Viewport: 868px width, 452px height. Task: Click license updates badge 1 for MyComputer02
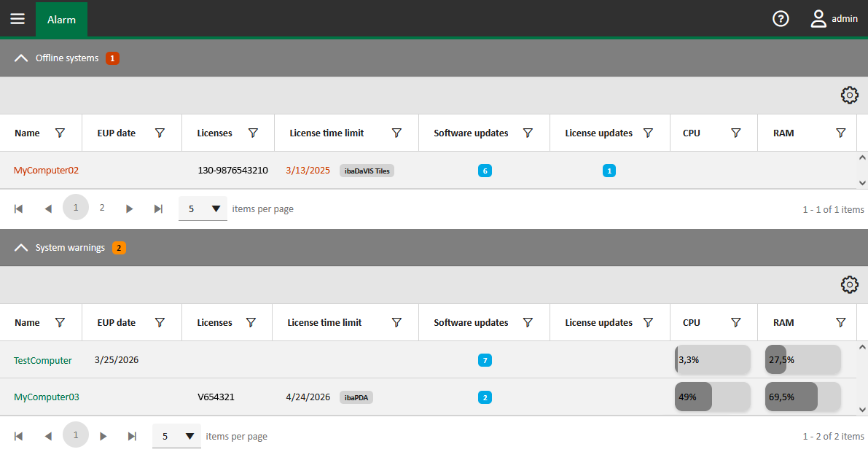click(x=609, y=171)
